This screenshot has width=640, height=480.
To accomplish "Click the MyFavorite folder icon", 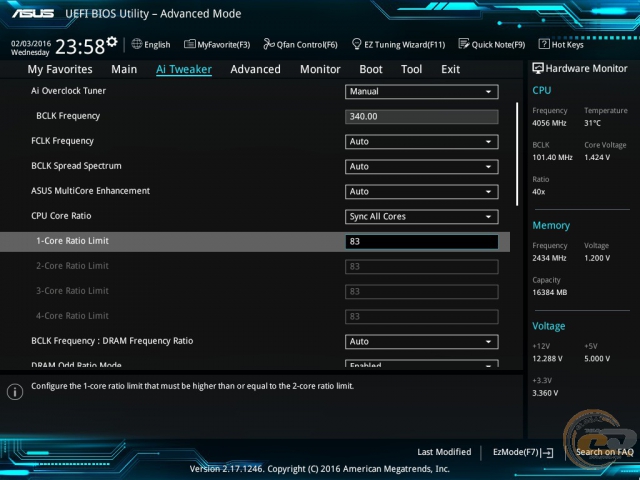I will (189, 44).
